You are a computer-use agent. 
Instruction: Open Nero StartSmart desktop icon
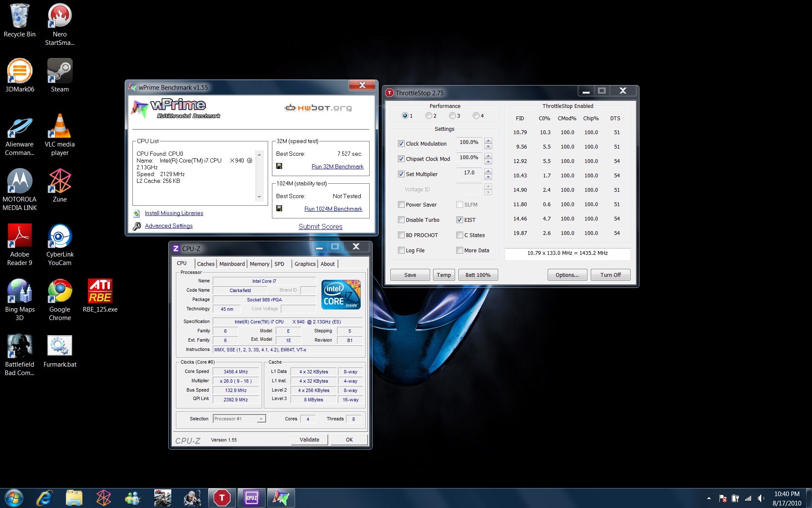pyautogui.click(x=60, y=25)
